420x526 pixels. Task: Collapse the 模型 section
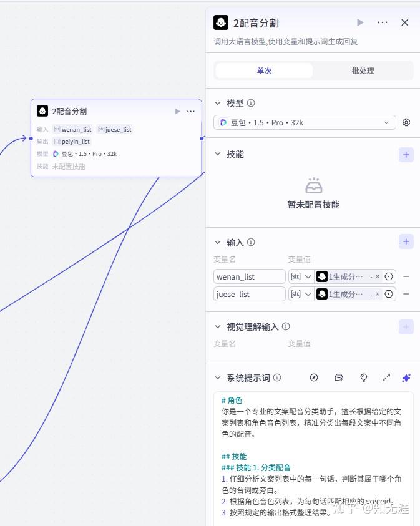click(218, 104)
